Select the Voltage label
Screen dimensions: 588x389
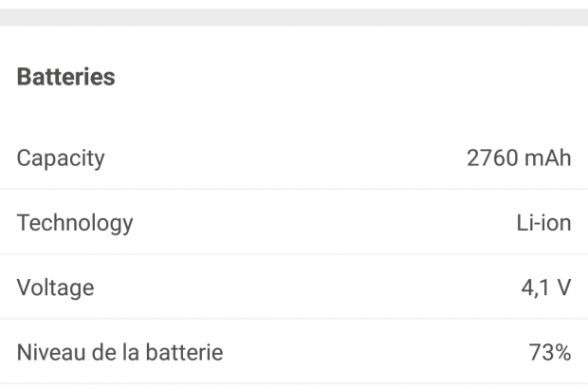coord(55,288)
